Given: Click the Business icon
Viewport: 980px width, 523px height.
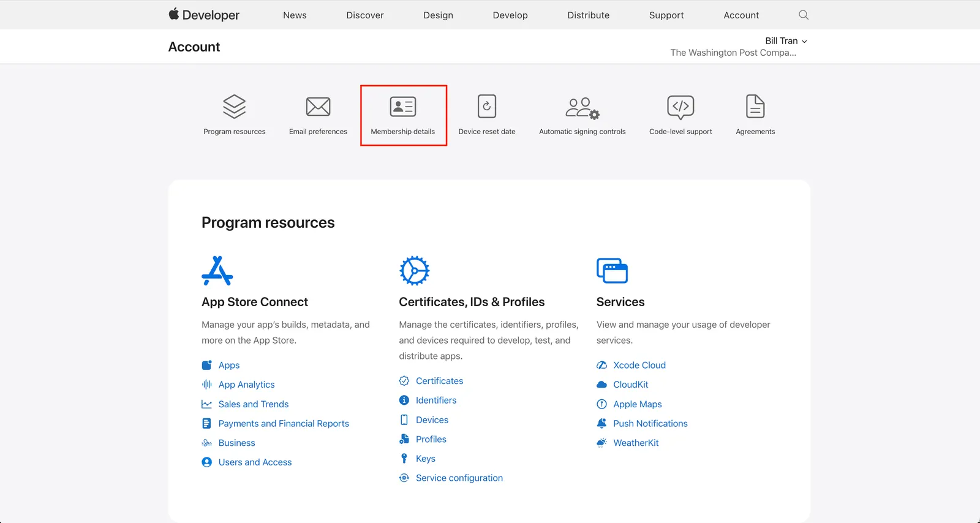Looking at the screenshot, I should 207,443.
